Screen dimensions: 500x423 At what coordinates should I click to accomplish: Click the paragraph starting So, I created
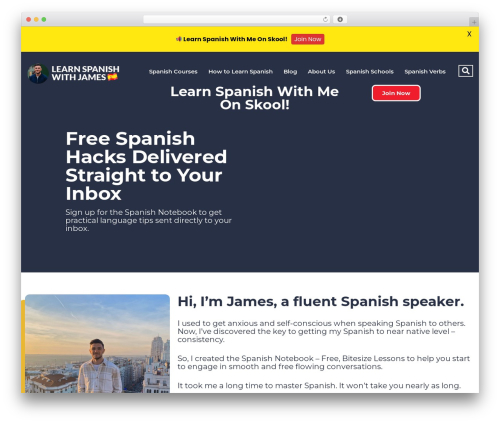coord(323,363)
